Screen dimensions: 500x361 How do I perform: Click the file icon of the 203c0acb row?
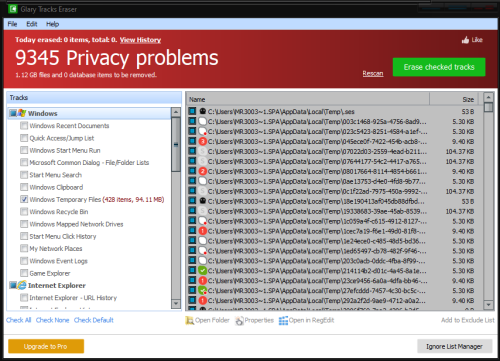202,261
